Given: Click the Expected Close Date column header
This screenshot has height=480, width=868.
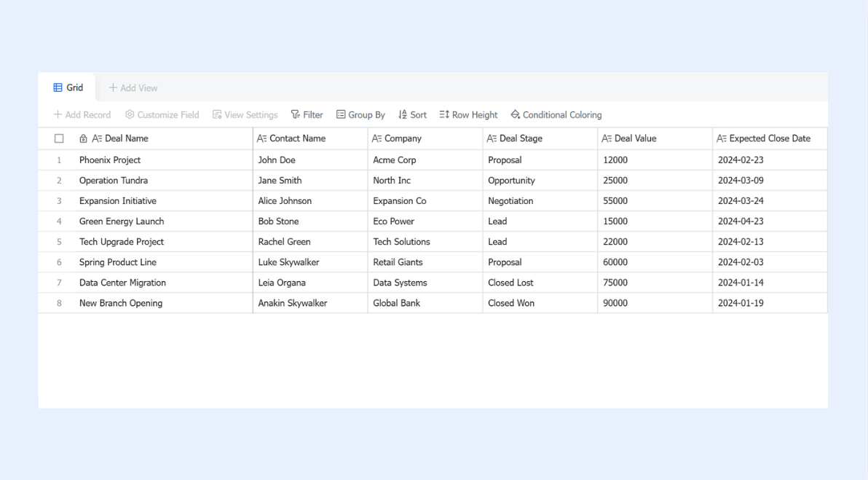Looking at the screenshot, I should tap(770, 138).
